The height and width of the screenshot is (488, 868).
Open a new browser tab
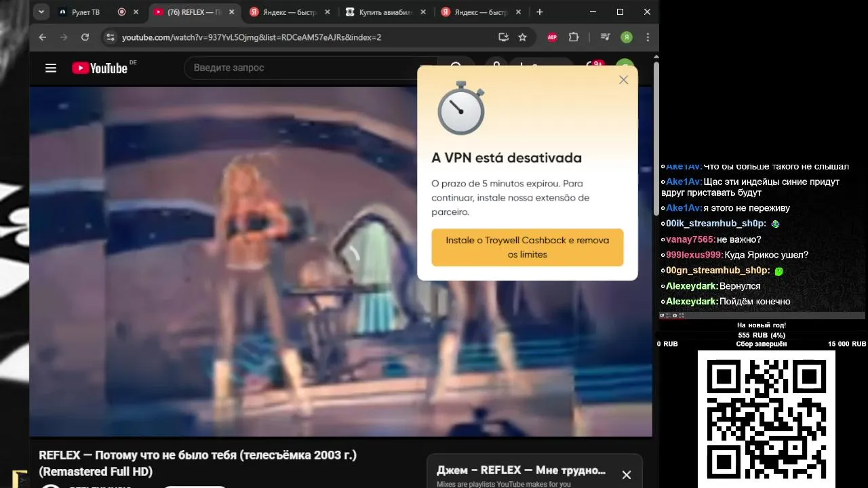pyautogui.click(x=540, y=12)
